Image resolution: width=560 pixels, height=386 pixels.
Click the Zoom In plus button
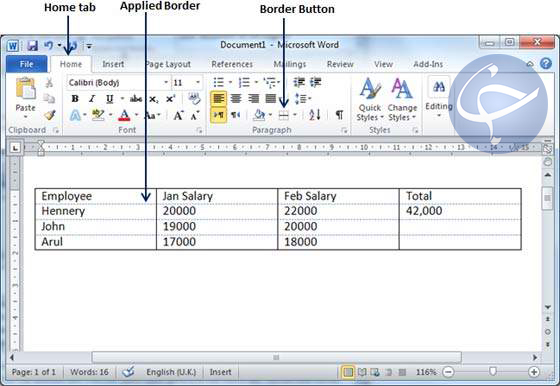point(534,372)
